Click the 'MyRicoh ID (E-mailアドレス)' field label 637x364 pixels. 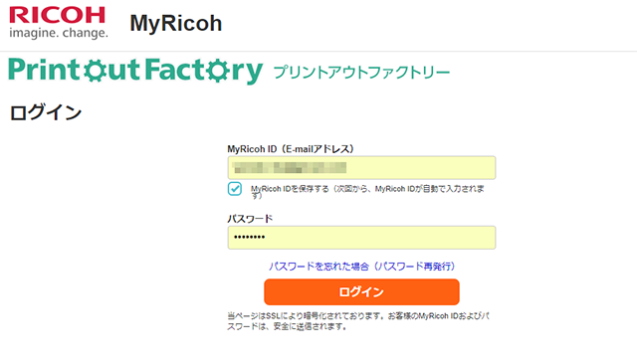click(x=291, y=149)
